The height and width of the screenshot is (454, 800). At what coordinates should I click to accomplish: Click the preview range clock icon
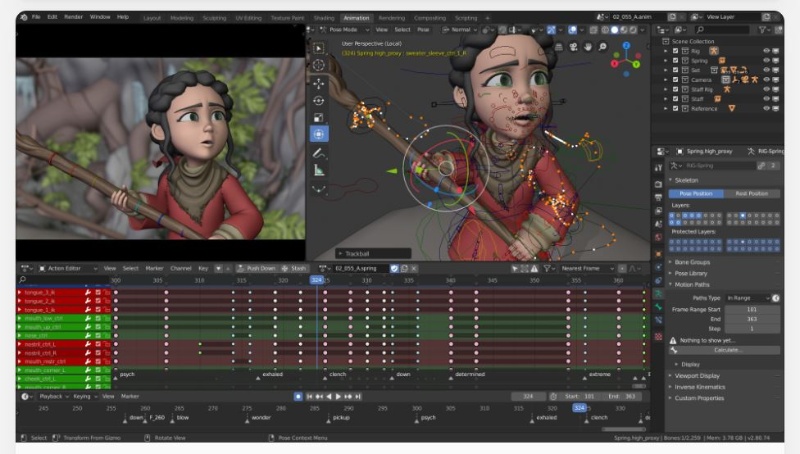(553, 396)
